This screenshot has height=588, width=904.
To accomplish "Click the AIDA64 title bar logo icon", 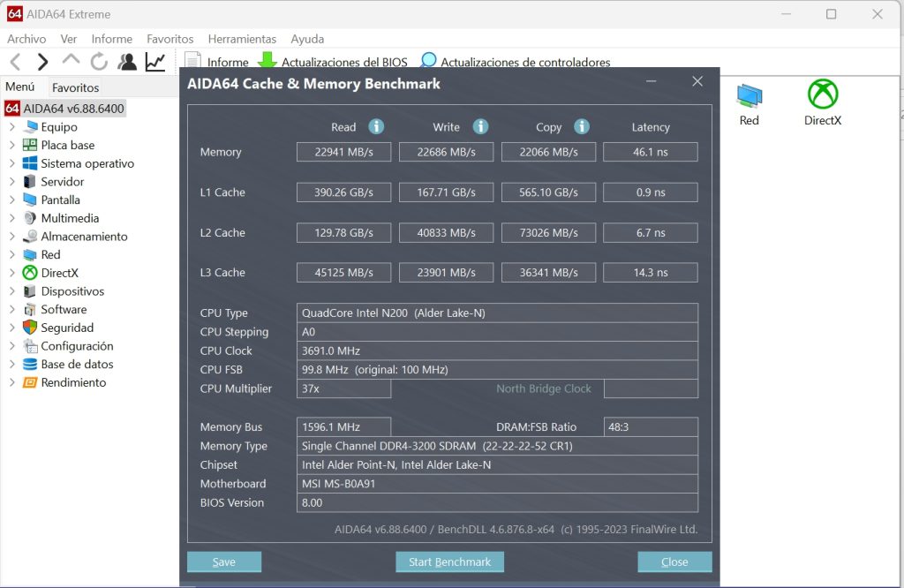I will coord(15,14).
